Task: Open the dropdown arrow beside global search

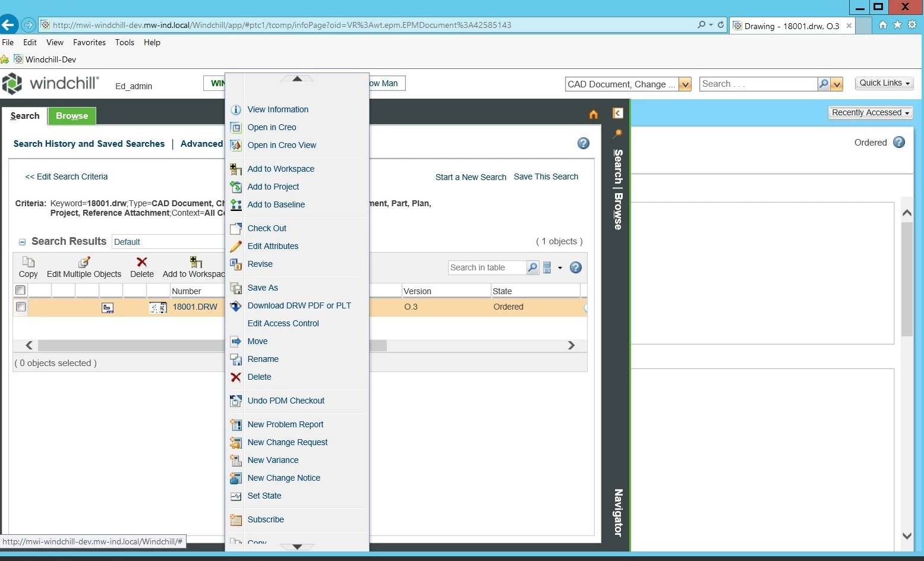Action: 837,84
